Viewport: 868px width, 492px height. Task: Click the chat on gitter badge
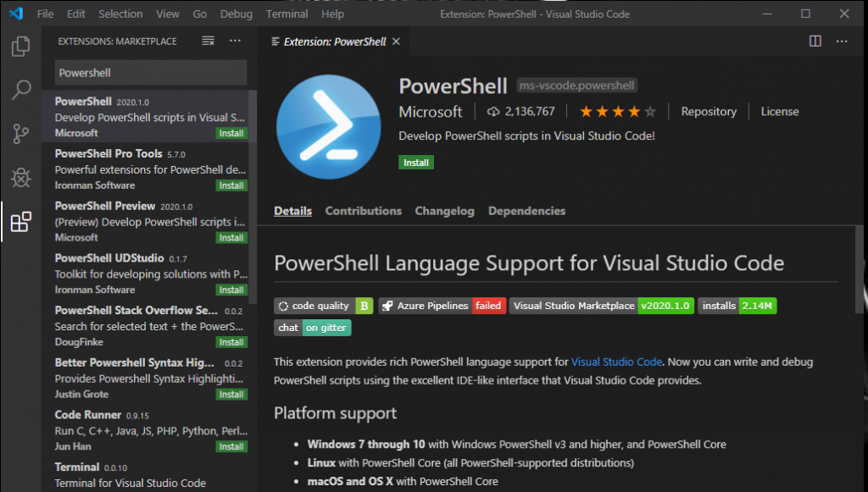312,328
